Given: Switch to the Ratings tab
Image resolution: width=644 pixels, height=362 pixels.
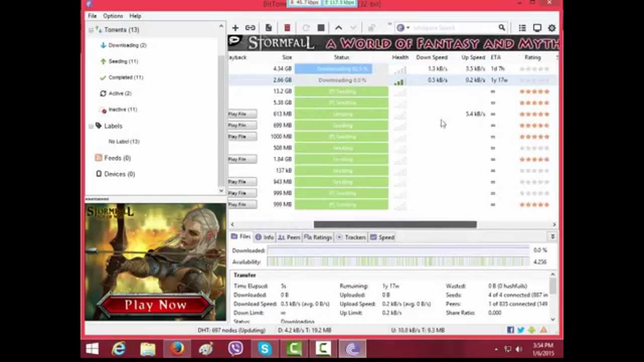Looking at the screenshot, I should (x=317, y=237).
